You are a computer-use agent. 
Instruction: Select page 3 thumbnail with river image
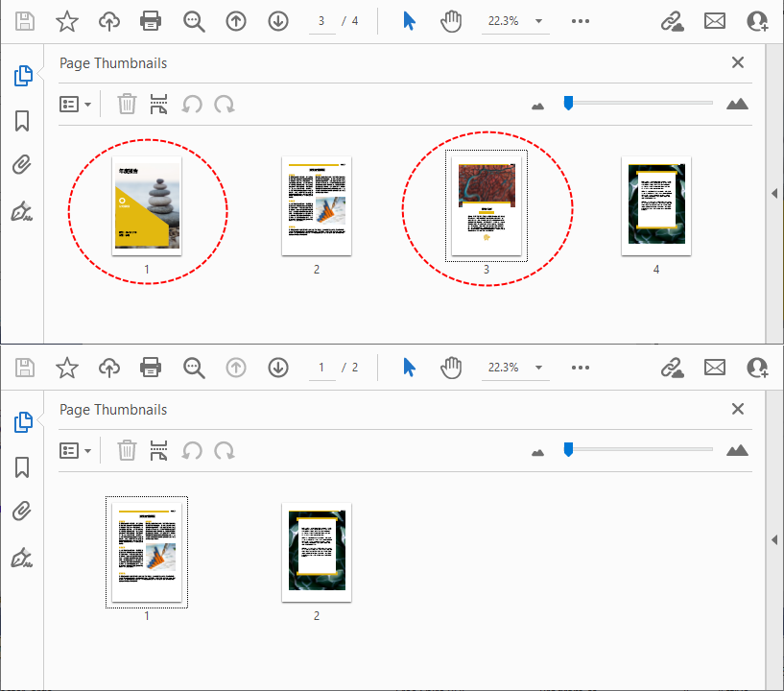click(x=487, y=206)
